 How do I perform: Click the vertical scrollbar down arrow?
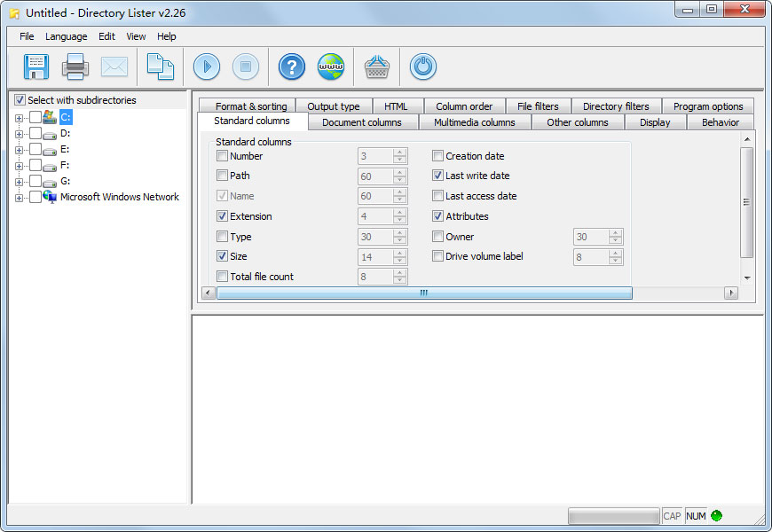pyautogui.click(x=747, y=278)
